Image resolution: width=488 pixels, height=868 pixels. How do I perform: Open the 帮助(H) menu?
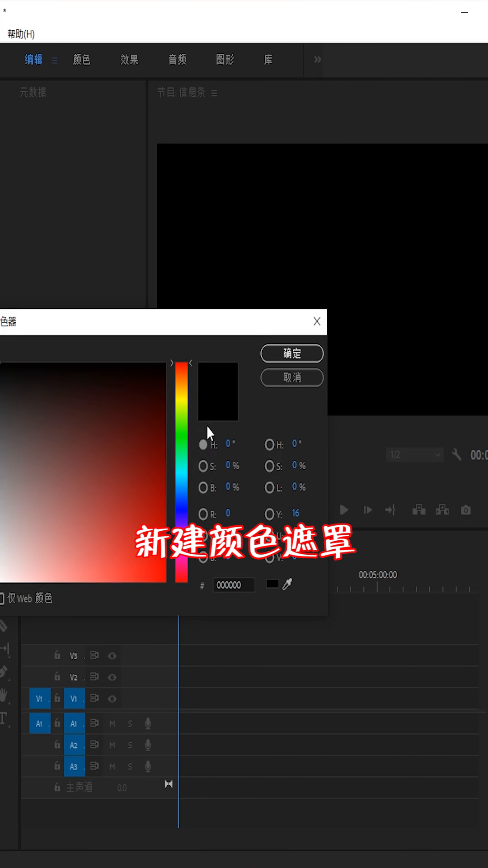[21, 34]
